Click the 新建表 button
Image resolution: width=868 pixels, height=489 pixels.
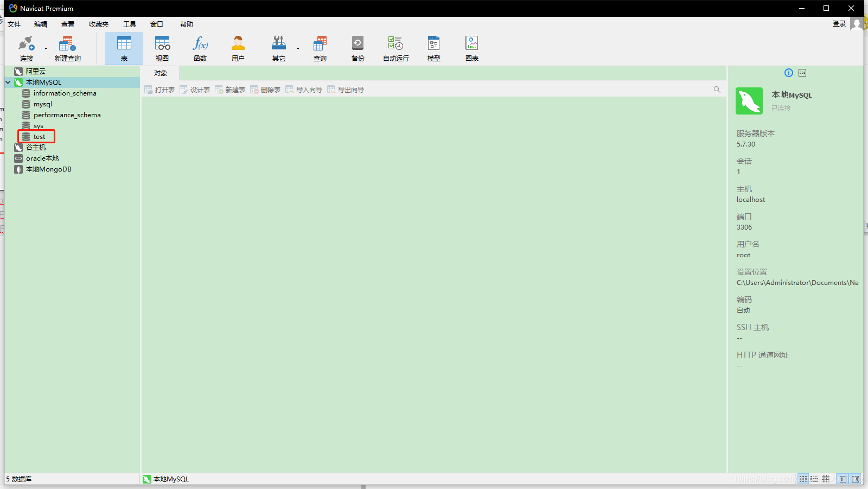[230, 90]
